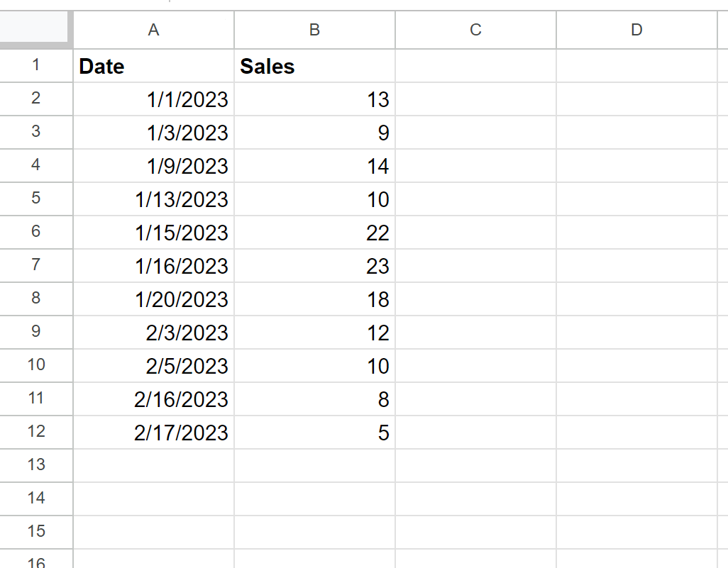
Task: Select column A header
Action: pyautogui.click(x=154, y=30)
